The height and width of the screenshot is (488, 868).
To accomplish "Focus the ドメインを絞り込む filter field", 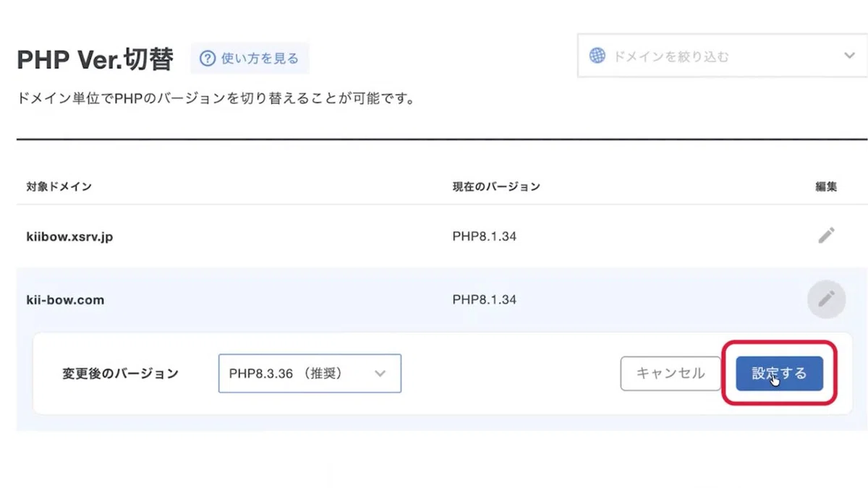I will point(722,56).
